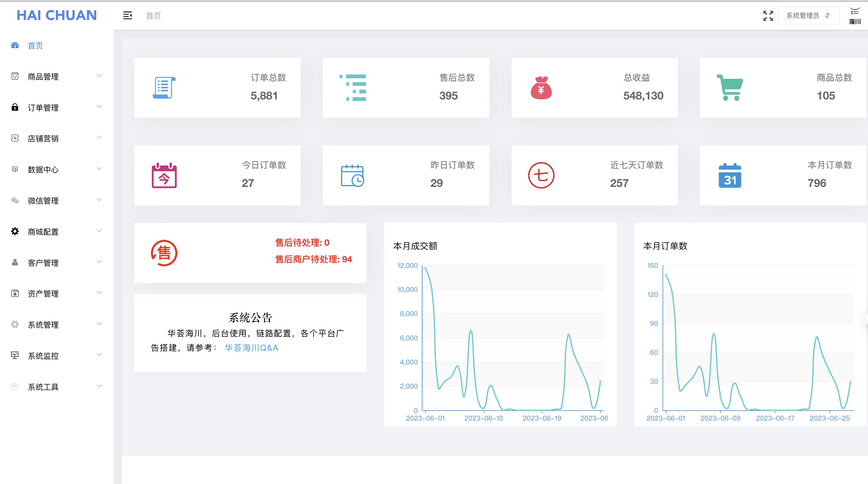Click the 订单管理 lock icon
Viewport: 868px width, 484px height.
(x=15, y=107)
